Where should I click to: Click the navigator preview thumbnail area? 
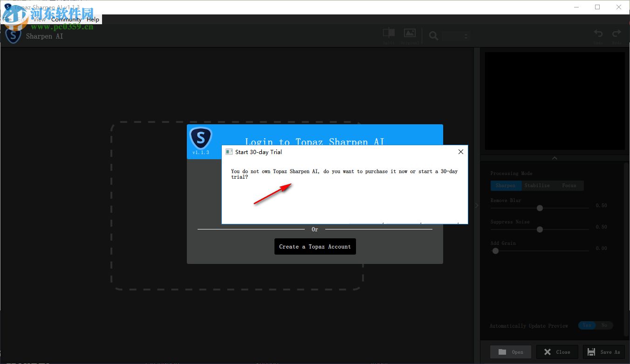pyautogui.click(x=555, y=101)
